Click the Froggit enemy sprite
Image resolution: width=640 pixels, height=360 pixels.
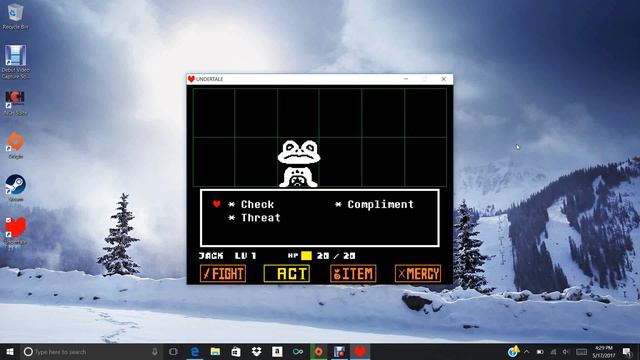(299, 164)
